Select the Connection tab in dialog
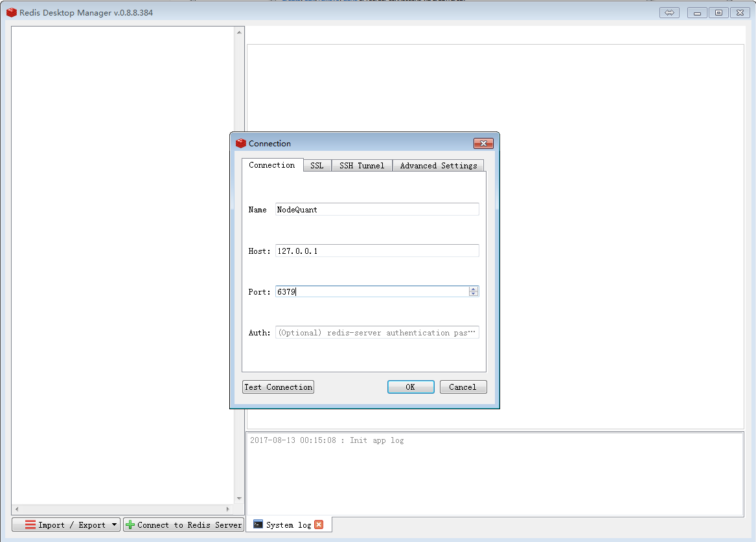Viewport: 756px width, 542px height. (272, 164)
